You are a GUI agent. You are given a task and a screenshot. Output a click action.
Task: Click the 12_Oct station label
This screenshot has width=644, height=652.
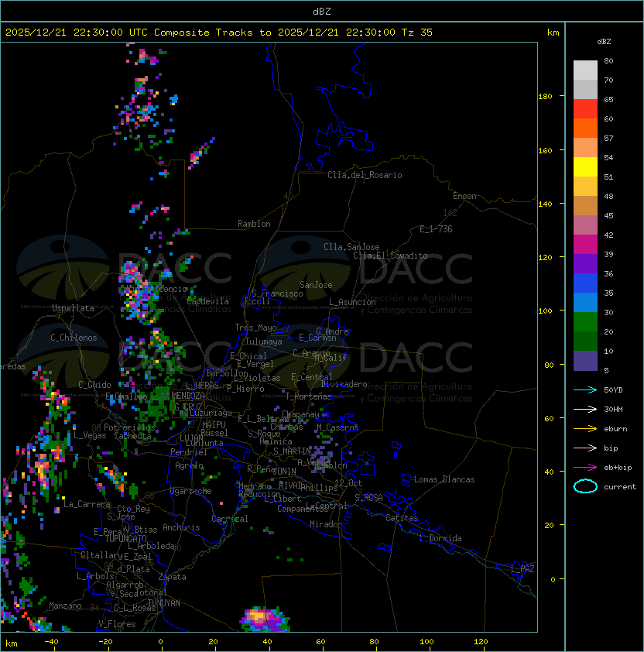[348, 483]
